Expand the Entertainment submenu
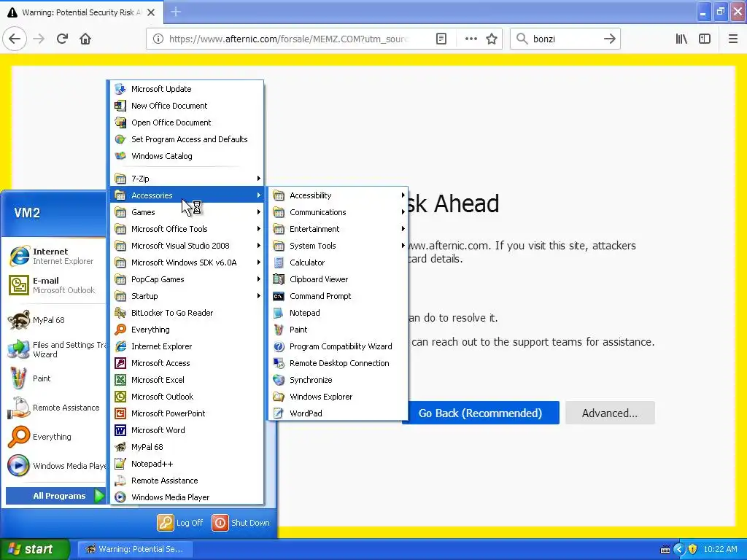 tap(338, 229)
